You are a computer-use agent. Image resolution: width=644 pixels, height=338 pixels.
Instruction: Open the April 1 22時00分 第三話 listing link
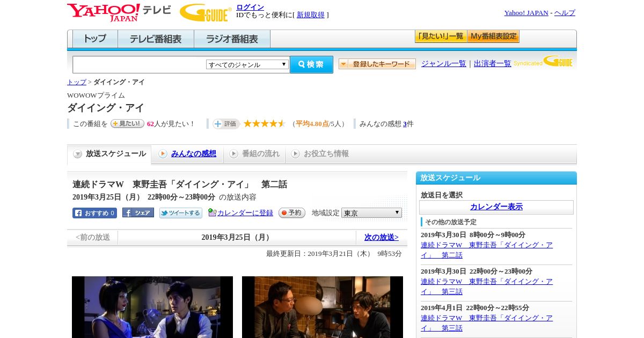tap(487, 323)
